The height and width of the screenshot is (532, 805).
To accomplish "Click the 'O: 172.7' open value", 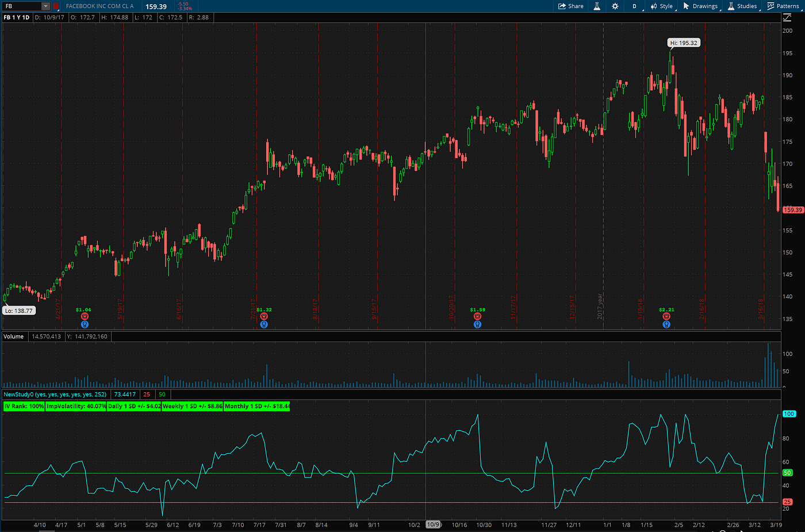I will (82, 18).
